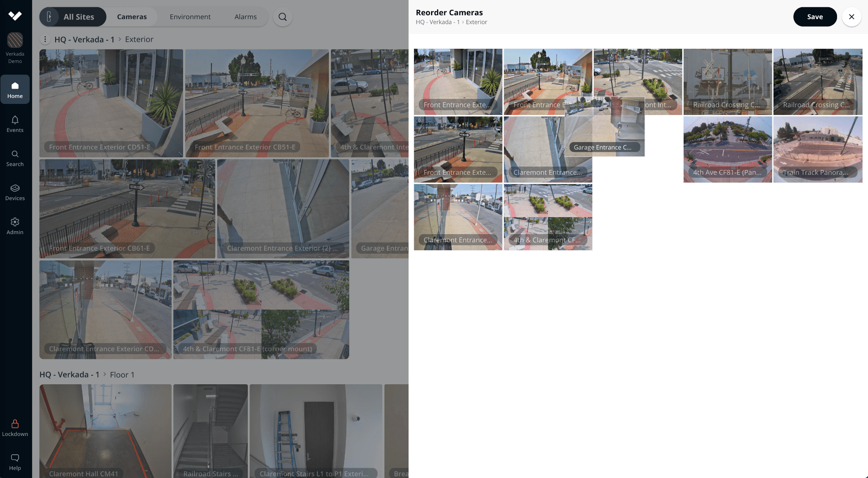
Task: Click Exterior breadcrumb link in main view
Action: click(x=139, y=39)
